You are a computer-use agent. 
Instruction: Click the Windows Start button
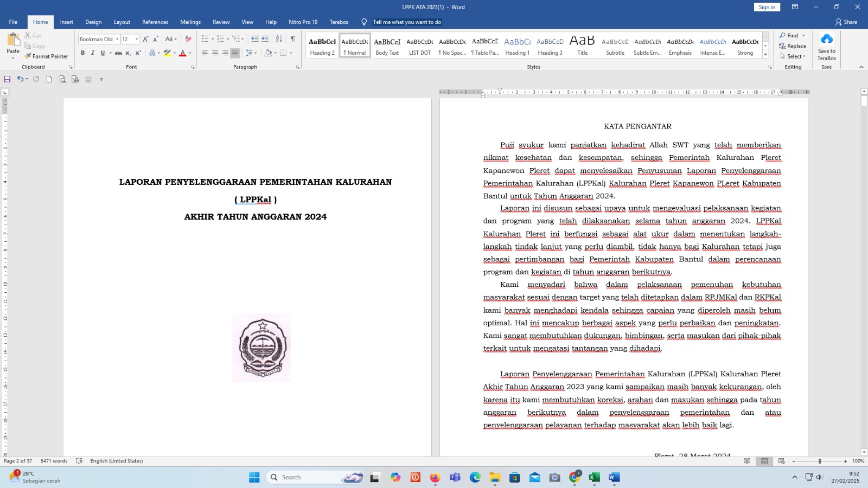pos(254,477)
